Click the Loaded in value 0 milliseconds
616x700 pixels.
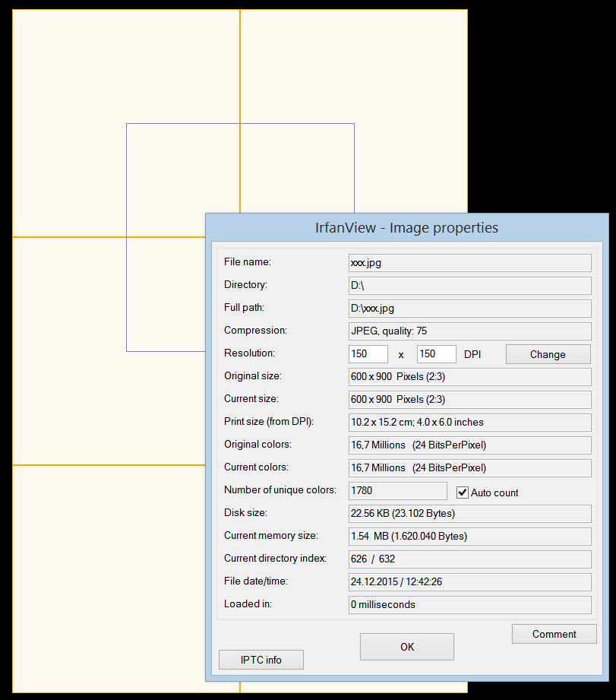click(469, 604)
